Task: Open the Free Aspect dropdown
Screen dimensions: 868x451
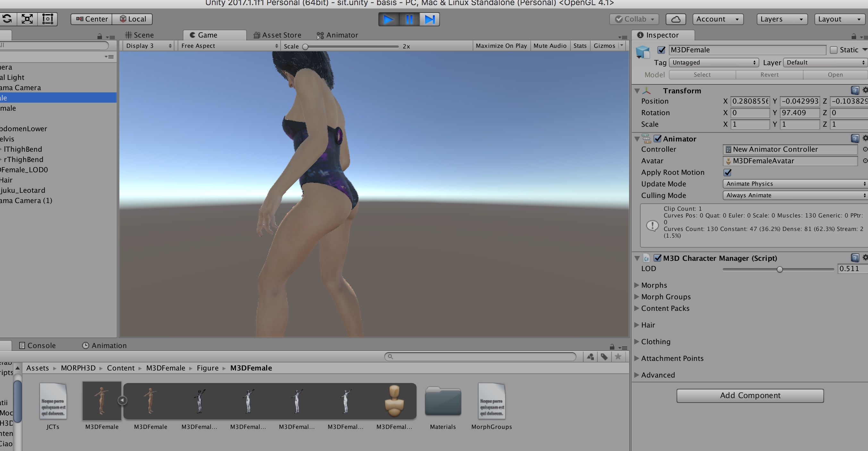Action: 229,46
